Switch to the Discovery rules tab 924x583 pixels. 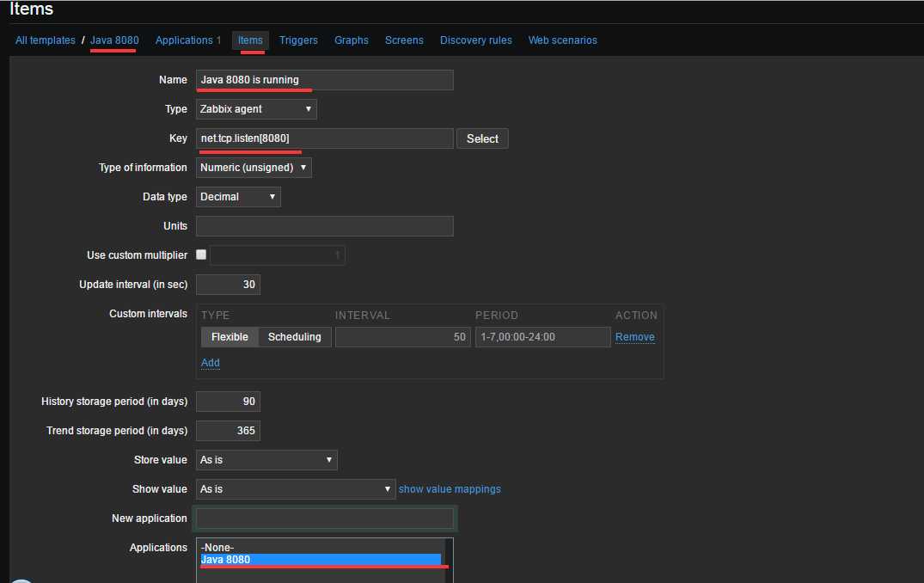(475, 40)
